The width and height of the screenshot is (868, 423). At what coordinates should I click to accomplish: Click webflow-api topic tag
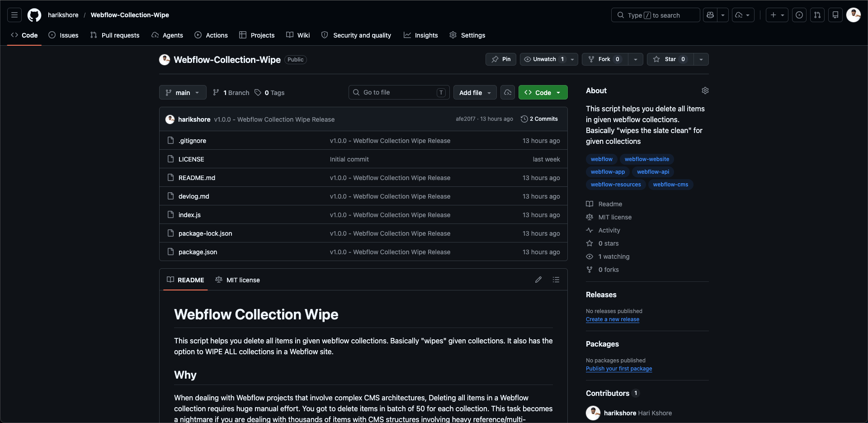tap(653, 172)
